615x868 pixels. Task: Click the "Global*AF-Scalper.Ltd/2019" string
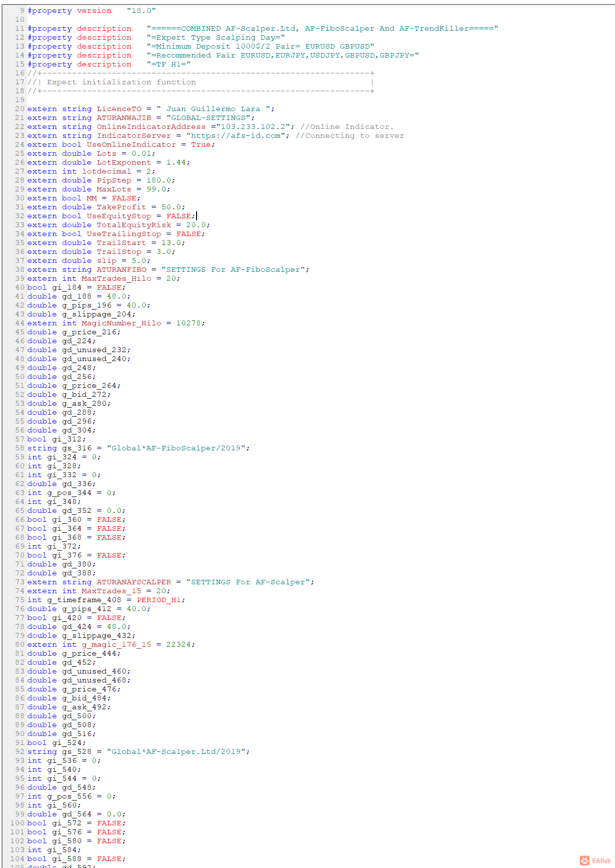[x=176, y=751]
